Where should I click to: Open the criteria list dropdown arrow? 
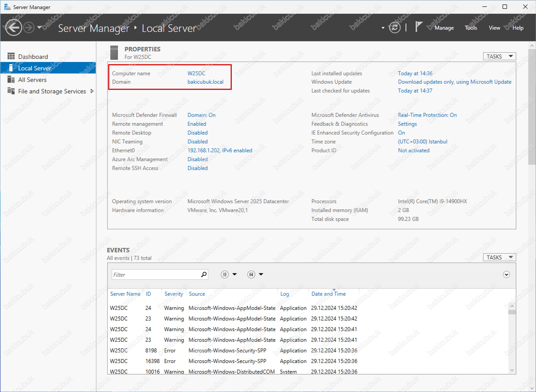(235, 274)
